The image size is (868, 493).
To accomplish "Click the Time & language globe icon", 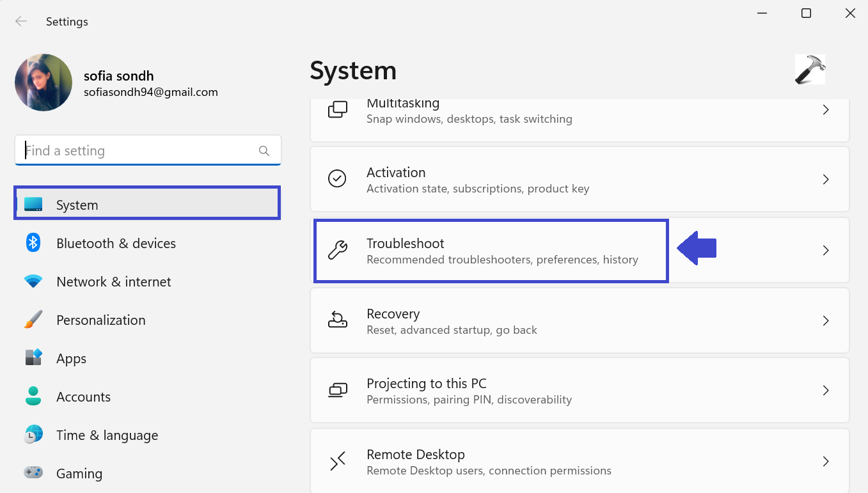I will click(33, 435).
